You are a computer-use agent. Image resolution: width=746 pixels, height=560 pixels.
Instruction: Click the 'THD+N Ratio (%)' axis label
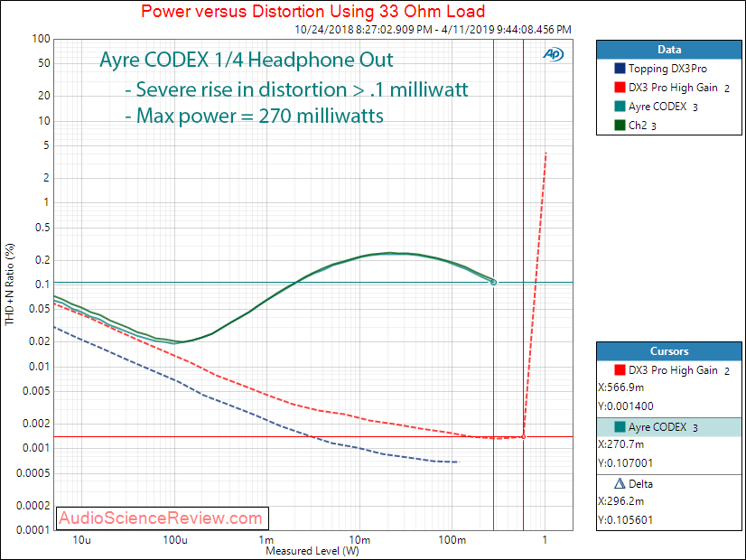point(10,284)
